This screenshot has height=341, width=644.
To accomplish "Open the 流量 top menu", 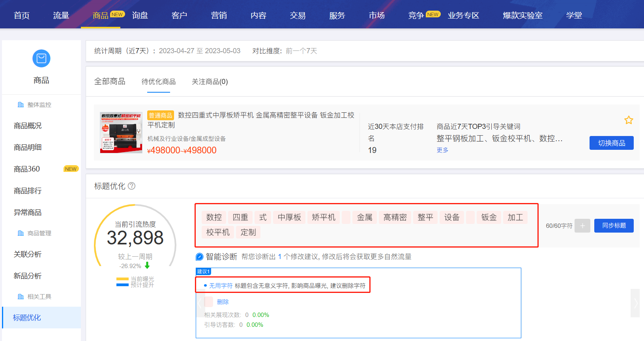I will [61, 15].
